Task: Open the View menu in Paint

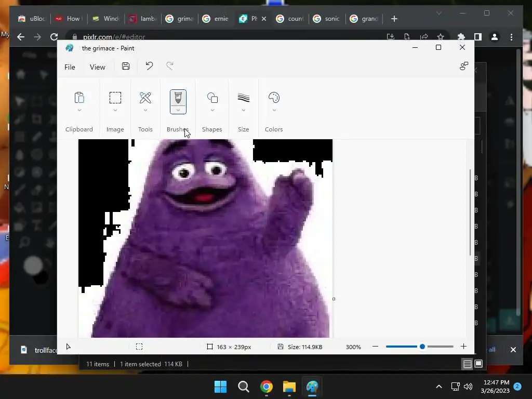Action: tap(97, 67)
